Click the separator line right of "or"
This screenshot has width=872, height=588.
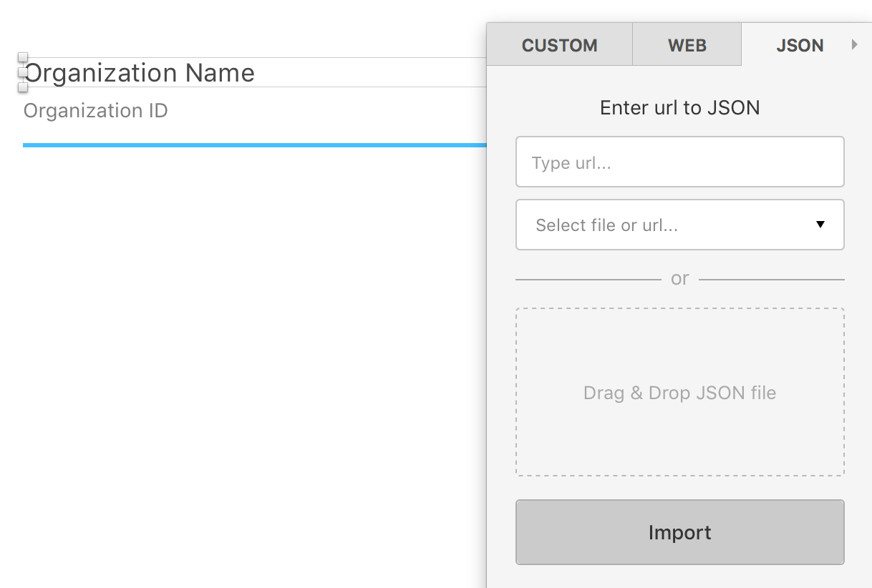pyautogui.click(x=771, y=279)
